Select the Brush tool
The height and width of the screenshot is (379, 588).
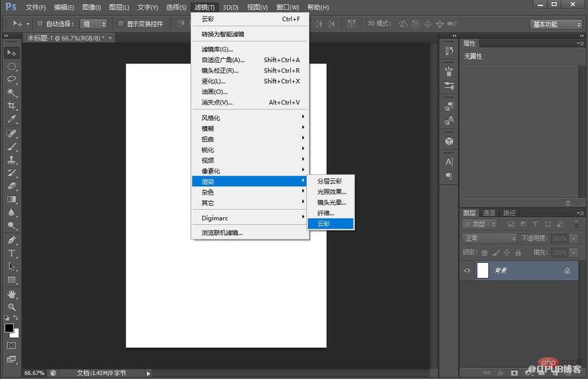coord(12,146)
